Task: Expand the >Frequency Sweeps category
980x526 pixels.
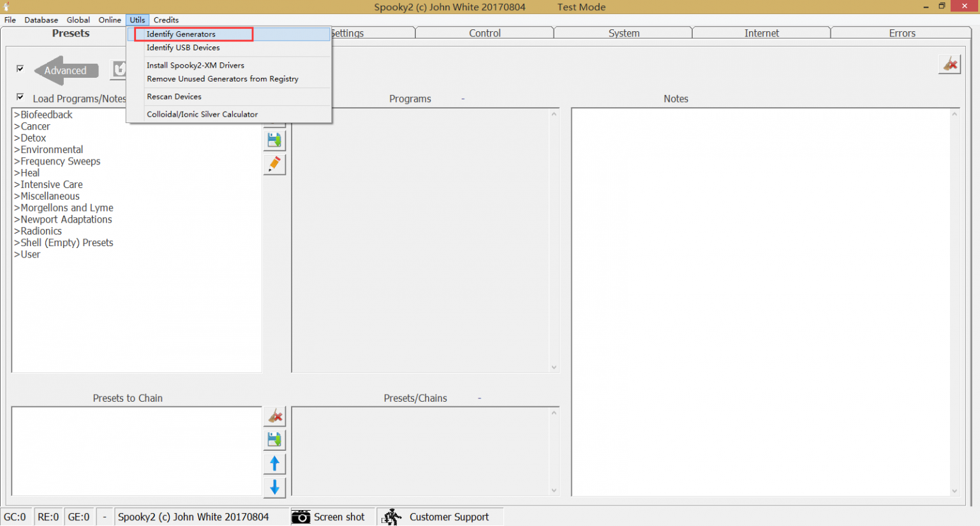Action: pyautogui.click(x=57, y=161)
